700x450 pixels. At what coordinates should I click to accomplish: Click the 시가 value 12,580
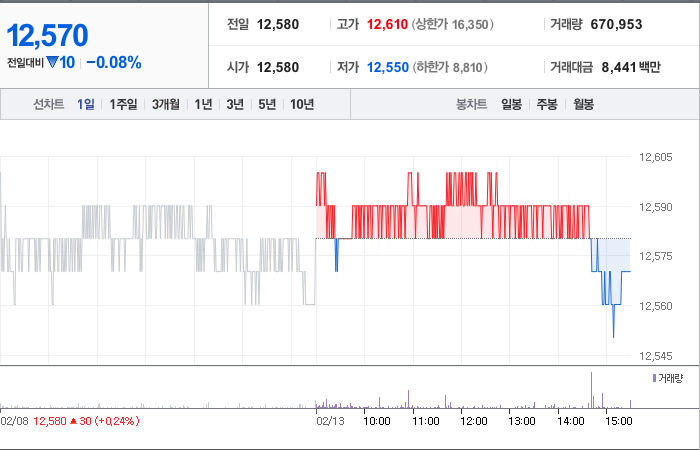tap(278, 67)
